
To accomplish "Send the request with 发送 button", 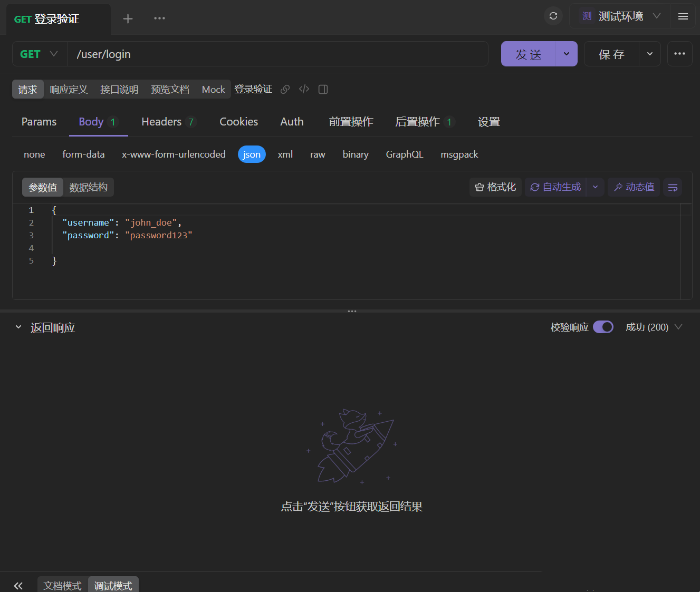I will pyautogui.click(x=529, y=54).
